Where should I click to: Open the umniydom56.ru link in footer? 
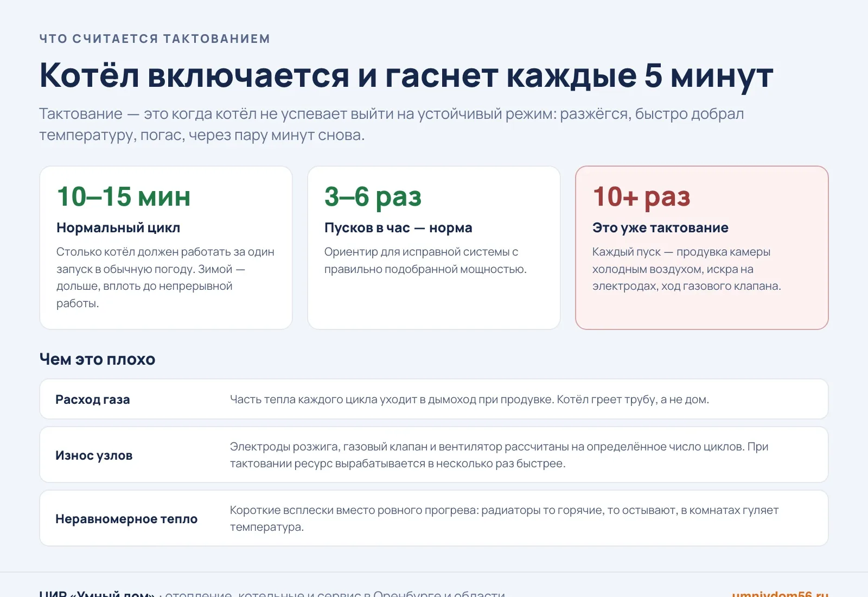click(780, 593)
